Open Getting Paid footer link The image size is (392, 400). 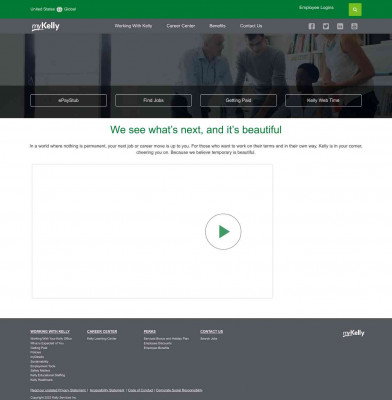tap(39, 348)
